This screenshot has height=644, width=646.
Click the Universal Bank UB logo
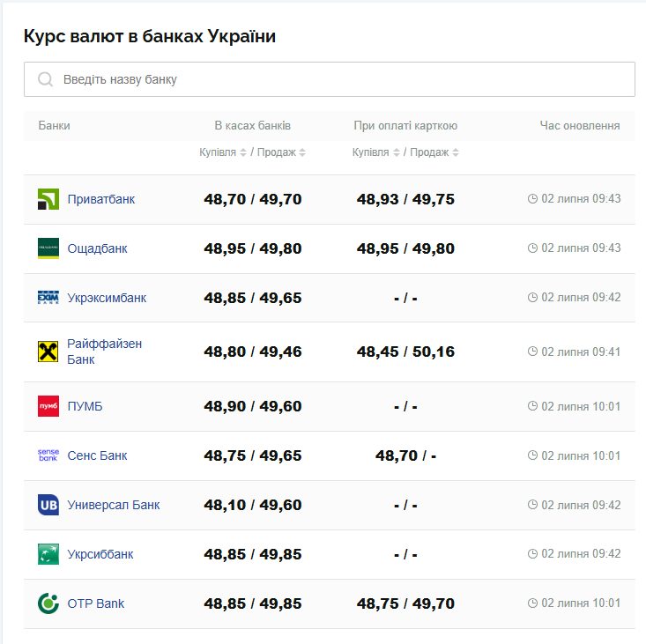tap(48, 505)
